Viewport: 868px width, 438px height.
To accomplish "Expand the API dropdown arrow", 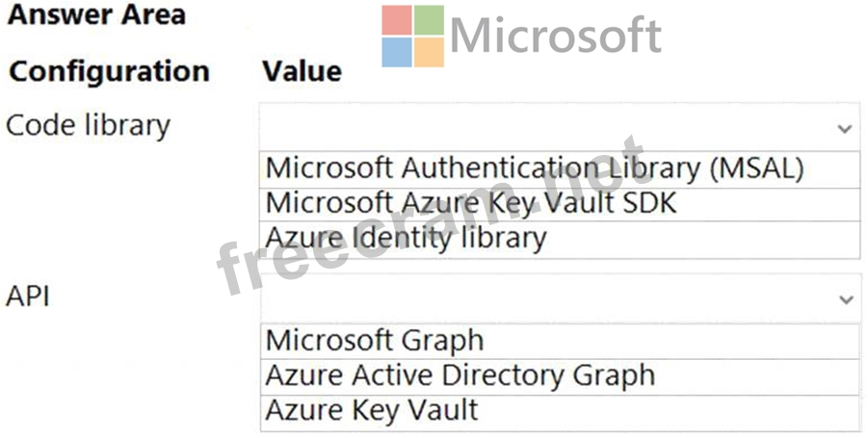I will [x=845, y=300].
